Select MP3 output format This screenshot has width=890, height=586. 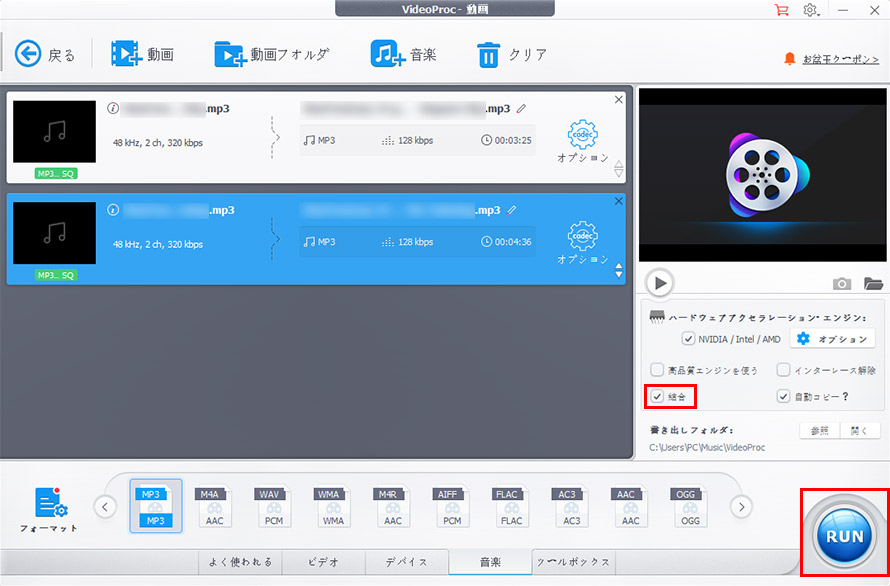(156, 506)
